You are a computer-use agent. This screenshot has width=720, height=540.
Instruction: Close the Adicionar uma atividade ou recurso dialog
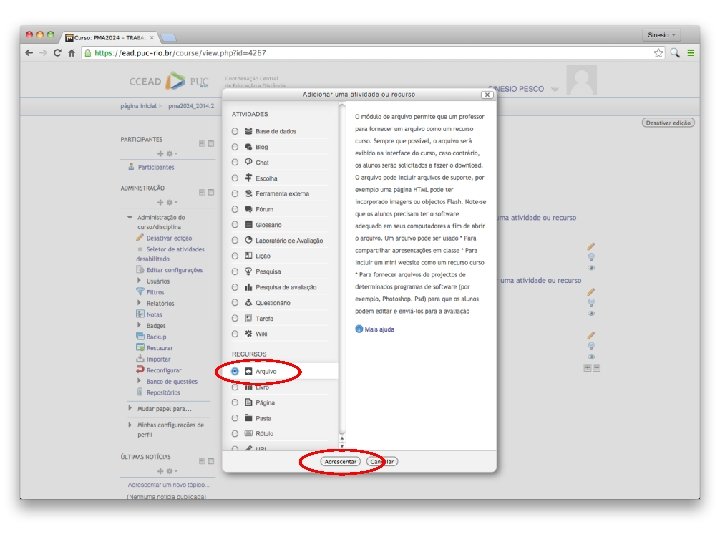pyautogui.click(x=487, y=95)
